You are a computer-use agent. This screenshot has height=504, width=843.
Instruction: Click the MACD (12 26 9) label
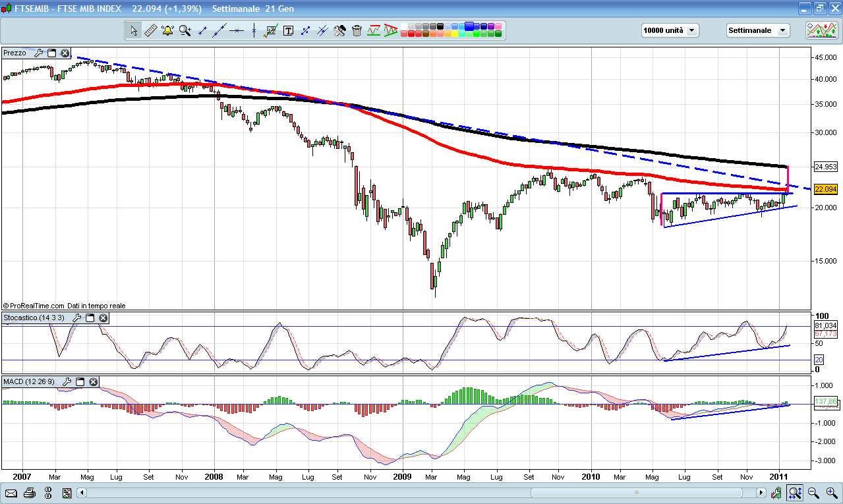point(30,381)
